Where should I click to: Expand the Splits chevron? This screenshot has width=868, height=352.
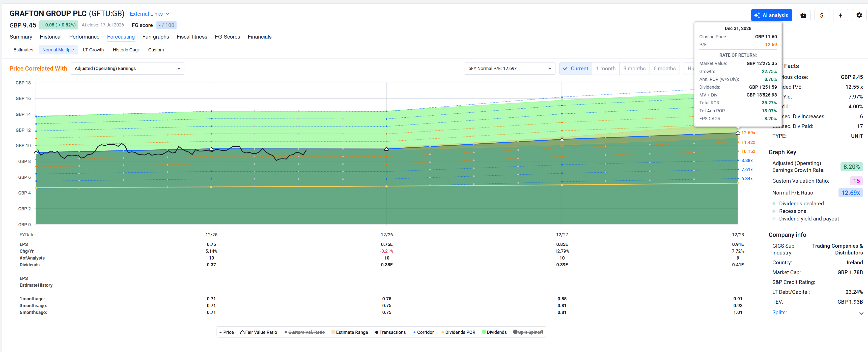click(x=861, y=313)
